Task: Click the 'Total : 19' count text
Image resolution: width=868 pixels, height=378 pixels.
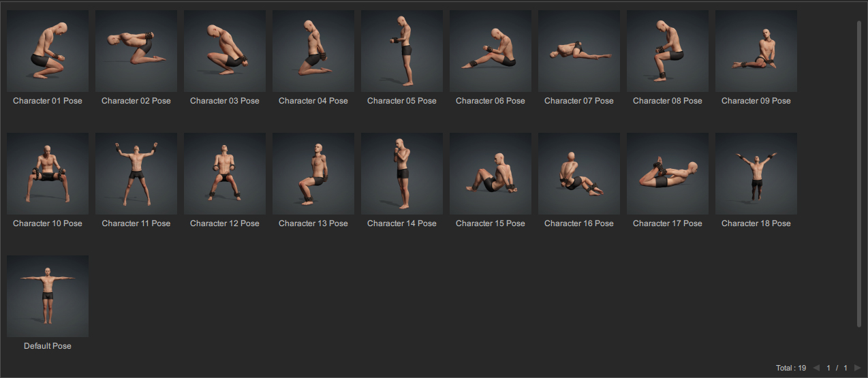Action: pyautogui.click(x=791, y=368)
